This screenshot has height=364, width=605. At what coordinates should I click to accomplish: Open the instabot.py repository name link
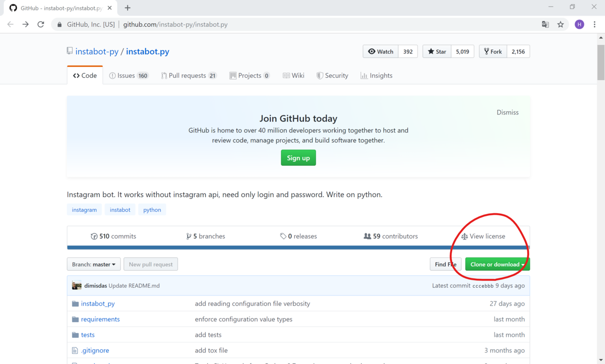point(148,51)
